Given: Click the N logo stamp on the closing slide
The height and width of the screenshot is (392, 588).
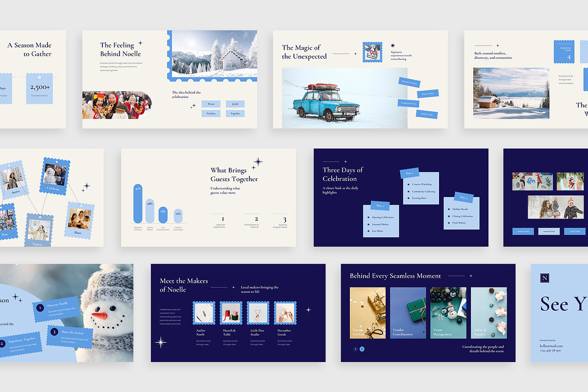Looking at the screenshot, I should click(x=545, y=278).
